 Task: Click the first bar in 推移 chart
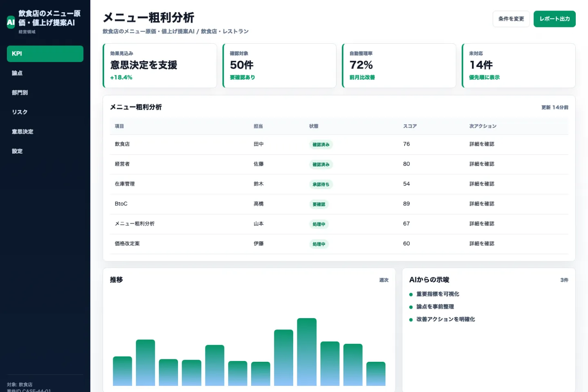(122, 371)
